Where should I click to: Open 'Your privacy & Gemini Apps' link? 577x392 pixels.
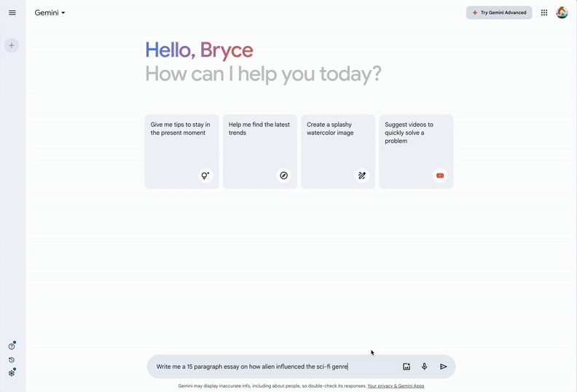tap(396, 386)
